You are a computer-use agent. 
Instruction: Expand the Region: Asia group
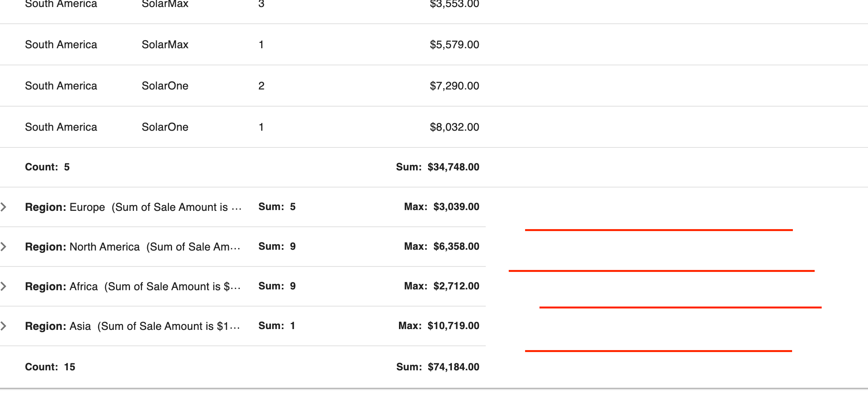click(5, 326)
